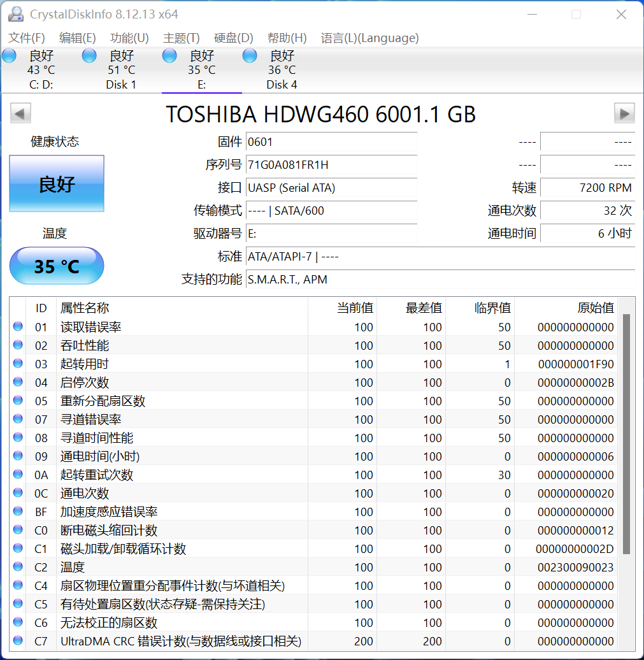Click the 当前值 column header
Viewport: 644px width, 660px height.
tap(342, 308)
